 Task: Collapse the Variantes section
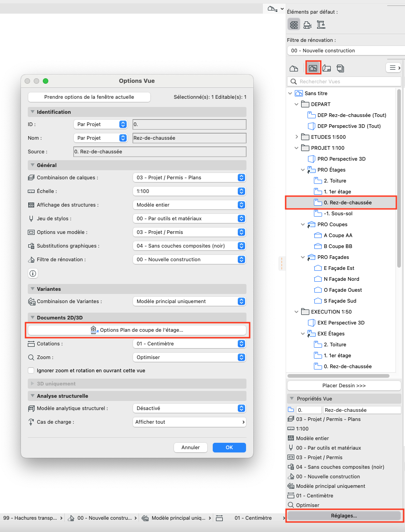point(33,289)
